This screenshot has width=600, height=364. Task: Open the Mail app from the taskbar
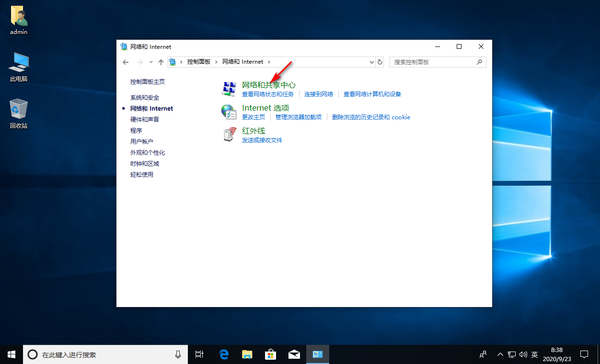294,354
